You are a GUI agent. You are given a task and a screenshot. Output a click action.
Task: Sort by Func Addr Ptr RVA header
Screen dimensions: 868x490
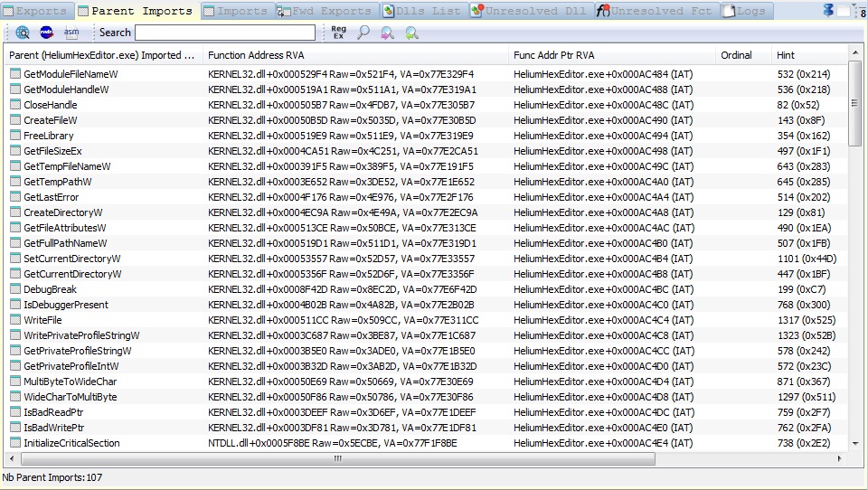[x=612, y=55]
